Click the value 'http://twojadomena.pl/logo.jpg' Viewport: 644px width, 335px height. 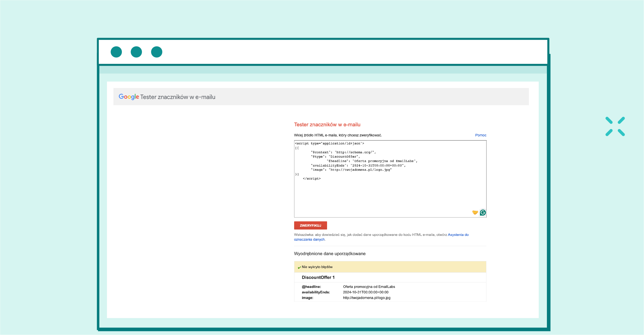(367, 298)
